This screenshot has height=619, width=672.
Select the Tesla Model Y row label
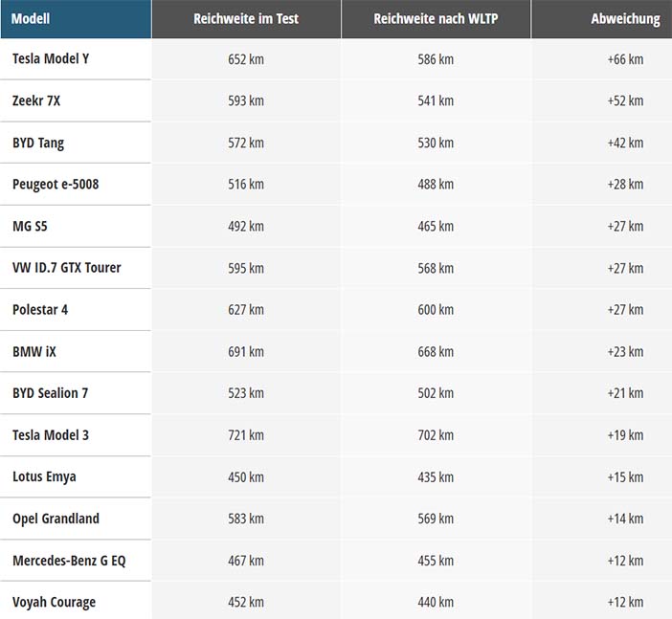pyautogui.click(x=51, y=58)
